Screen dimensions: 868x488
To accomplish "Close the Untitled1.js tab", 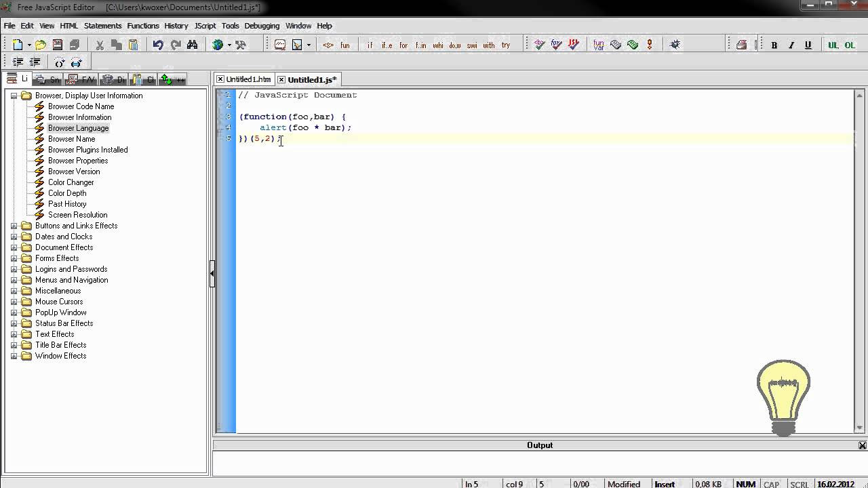I will click(x=281, y=80).
